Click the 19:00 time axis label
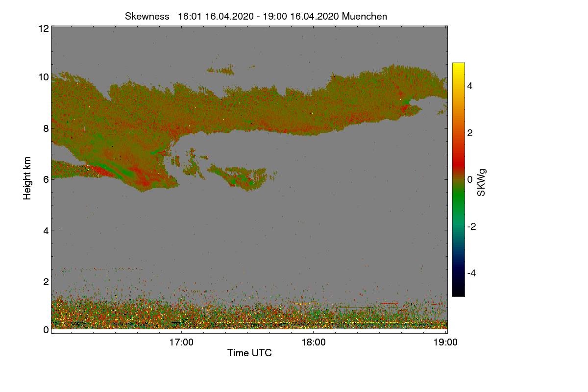 click(x=445, y=342)
